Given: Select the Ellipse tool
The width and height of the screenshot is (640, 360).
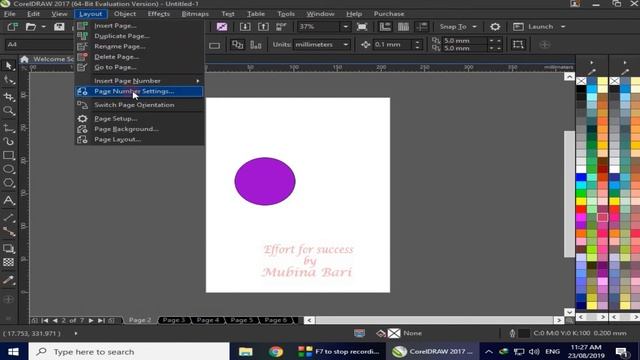Looking at the screenshot, I should point(9,169).
